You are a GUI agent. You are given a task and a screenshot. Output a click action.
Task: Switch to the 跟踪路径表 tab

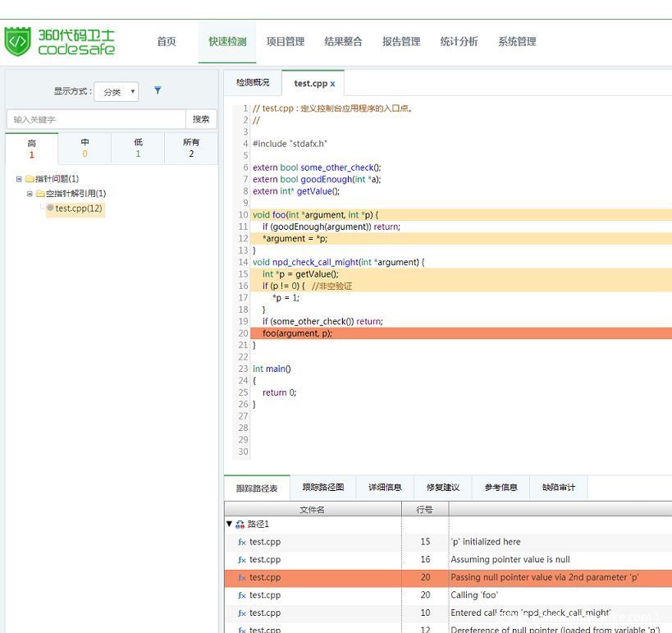257,488
